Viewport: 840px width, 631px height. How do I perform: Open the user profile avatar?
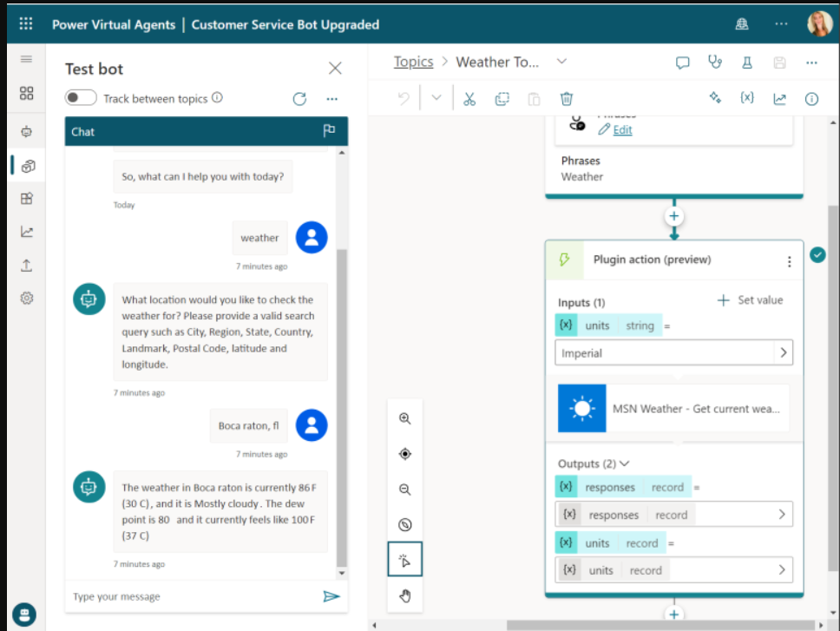(x=820, y=23)
